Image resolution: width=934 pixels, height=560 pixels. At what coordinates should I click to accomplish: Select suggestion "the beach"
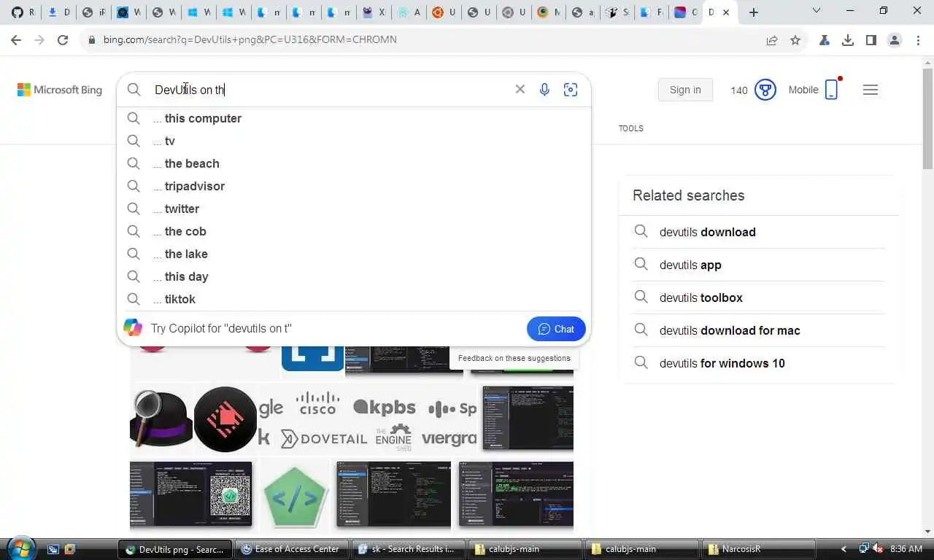[x=354, y=163]
